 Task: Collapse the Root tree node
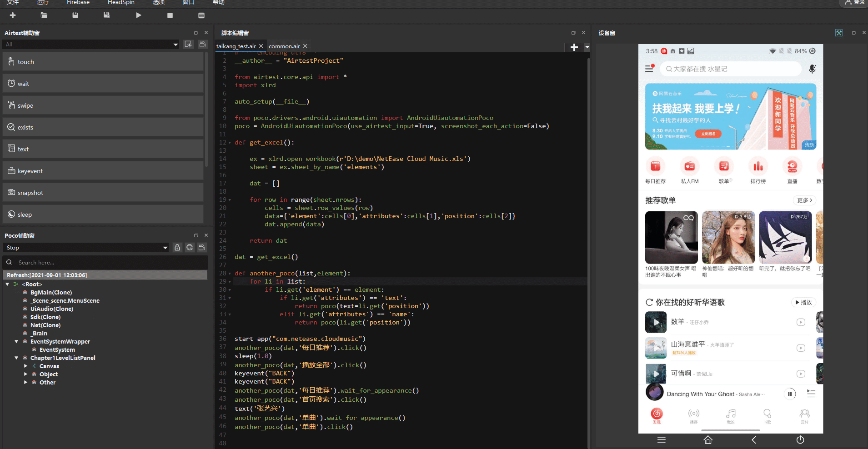[7, 284]
